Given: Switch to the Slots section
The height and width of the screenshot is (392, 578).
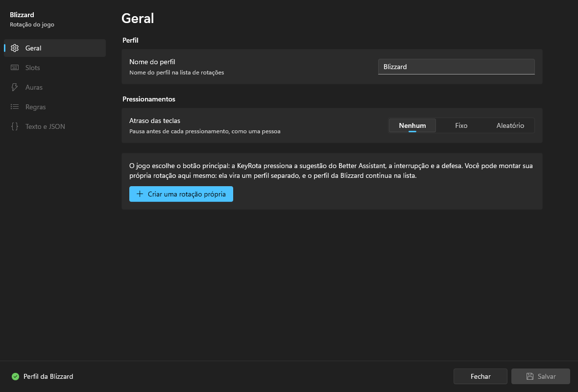Looking at the screenshot, I should click(x=55, y=68).
